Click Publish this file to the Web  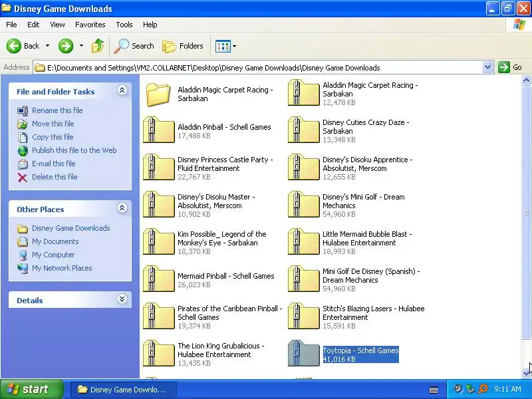pos(74,150)
